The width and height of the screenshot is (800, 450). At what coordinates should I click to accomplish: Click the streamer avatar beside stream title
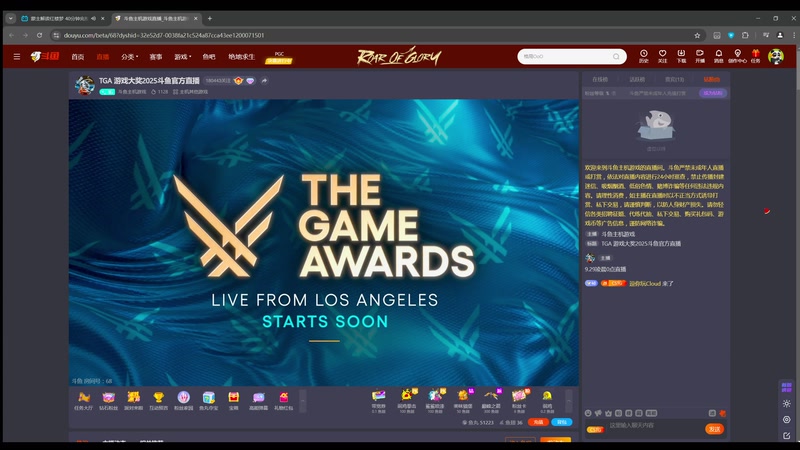coord(85,85)
